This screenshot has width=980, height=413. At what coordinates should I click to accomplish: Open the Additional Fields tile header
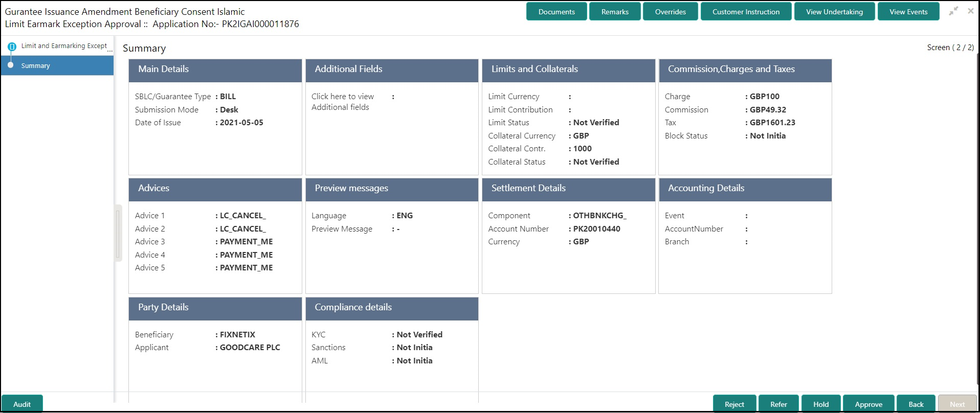pos(392,71)
